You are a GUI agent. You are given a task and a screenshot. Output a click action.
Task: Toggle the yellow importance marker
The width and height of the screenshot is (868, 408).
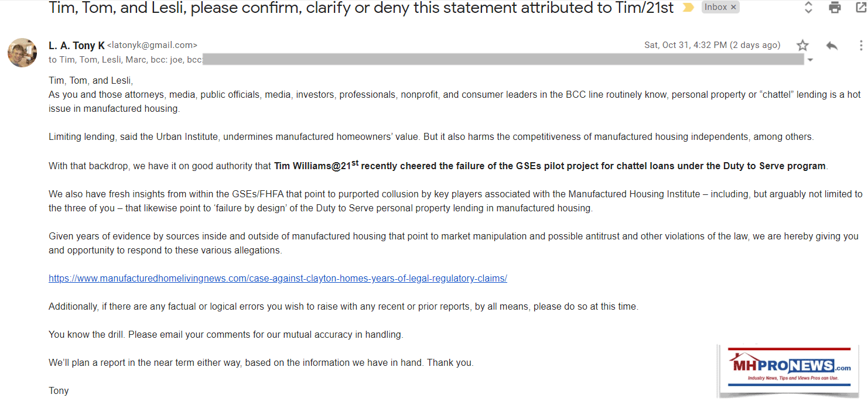pos(688,8)
